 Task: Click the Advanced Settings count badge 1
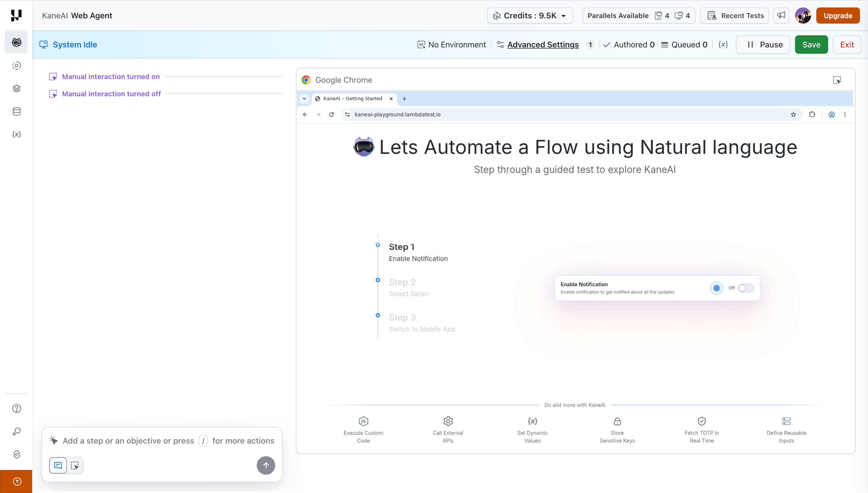tap(590, 44)
